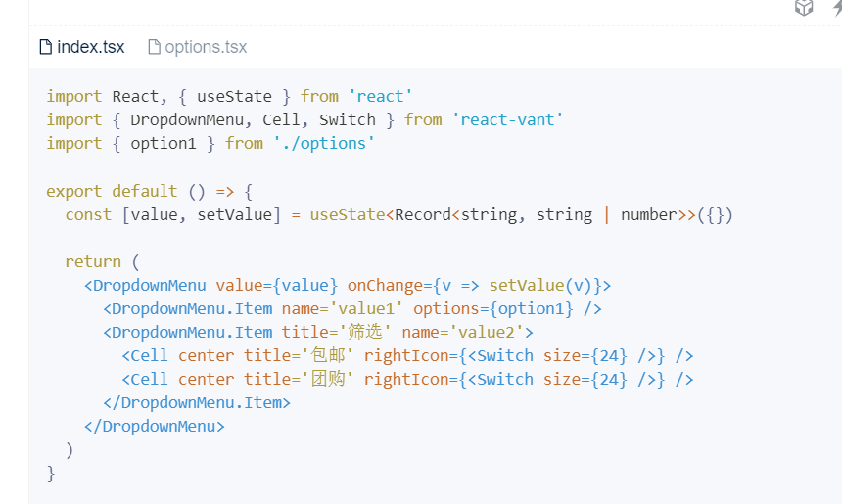Screen dimensions: 842x504
Task: Switch to the options.tsx tab
Action: (x=206, y=47)
